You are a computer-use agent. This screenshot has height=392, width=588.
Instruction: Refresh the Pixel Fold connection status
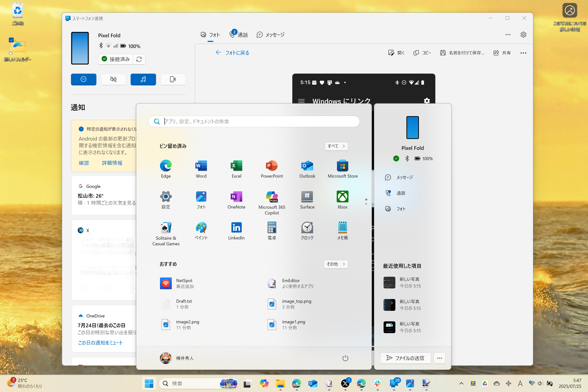(139, 59)
